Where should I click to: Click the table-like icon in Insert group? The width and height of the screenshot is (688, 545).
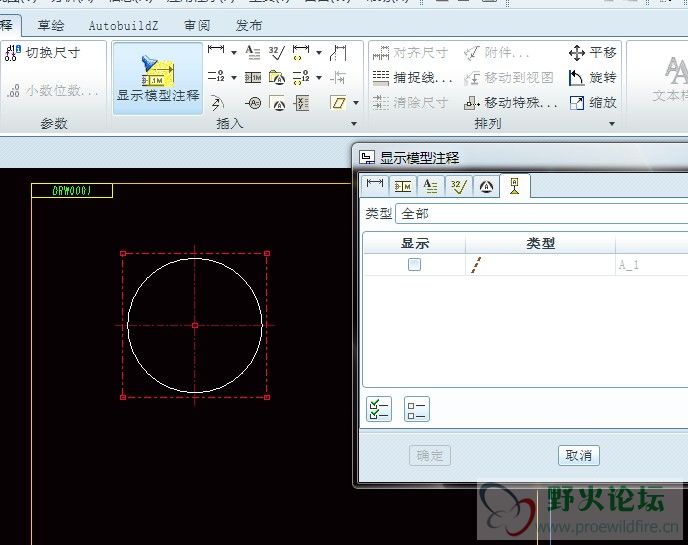302,103
